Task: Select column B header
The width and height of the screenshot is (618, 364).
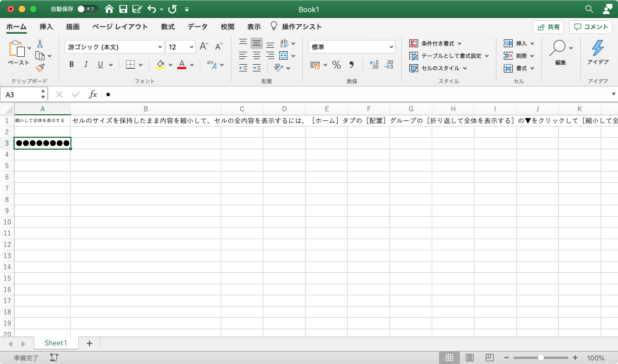Action: (145, 109)
